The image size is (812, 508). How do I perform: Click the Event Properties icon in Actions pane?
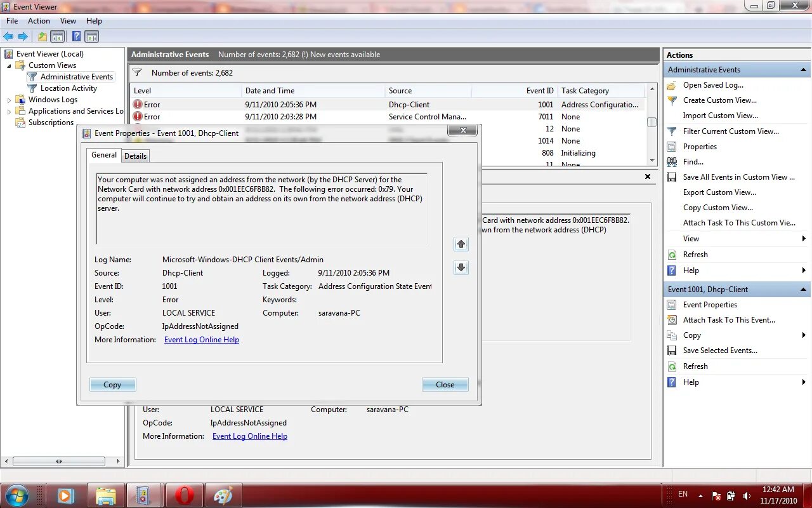(x=672, y=305)
